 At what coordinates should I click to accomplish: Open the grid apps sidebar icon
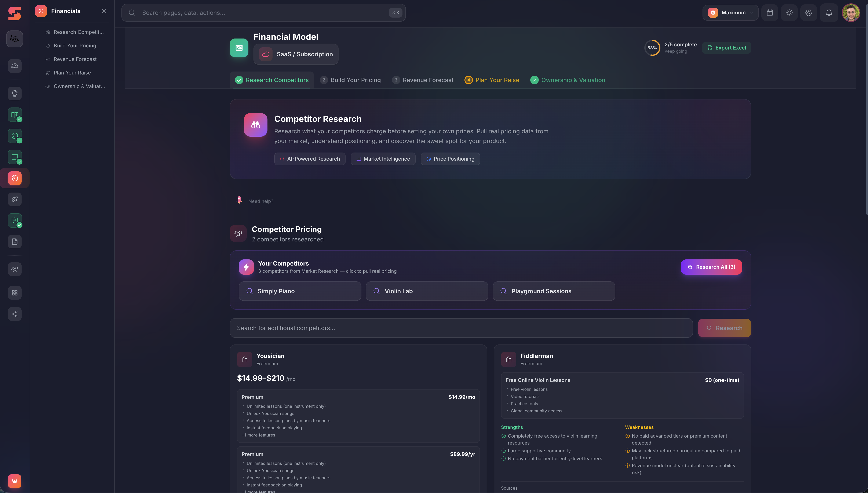pos(15,293)
